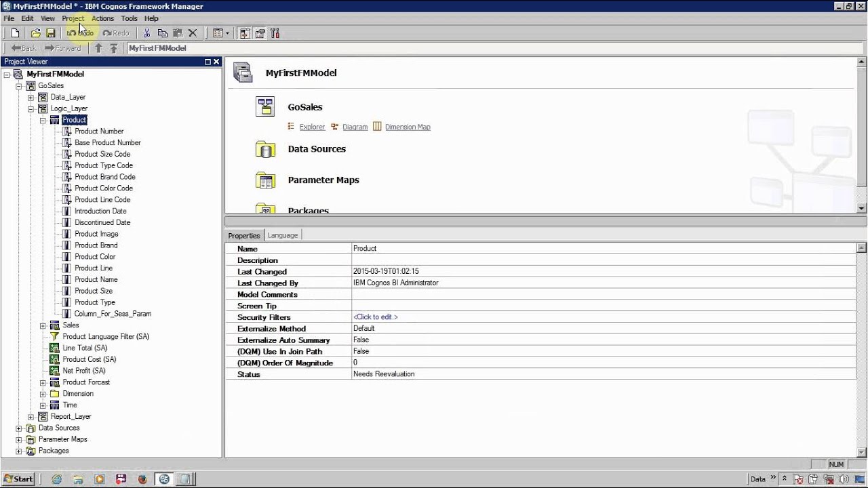
Task: Expand the Packages tree node
Action: (19, 451)
